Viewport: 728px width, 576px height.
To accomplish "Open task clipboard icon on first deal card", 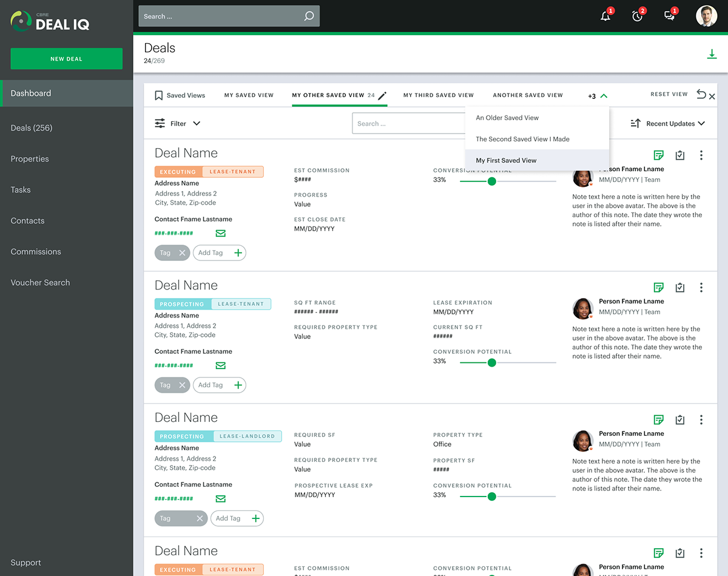I will point(680,155).
